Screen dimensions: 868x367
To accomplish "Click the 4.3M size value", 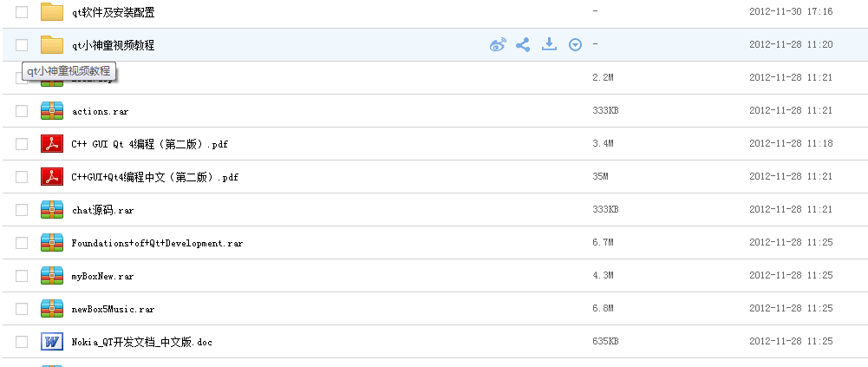I will click(603, 275).
